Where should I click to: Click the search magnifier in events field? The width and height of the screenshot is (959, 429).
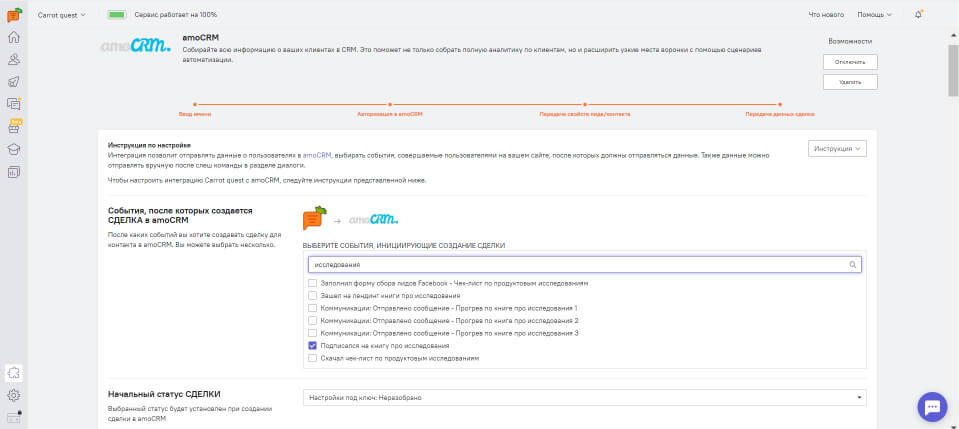coord(853,265)
